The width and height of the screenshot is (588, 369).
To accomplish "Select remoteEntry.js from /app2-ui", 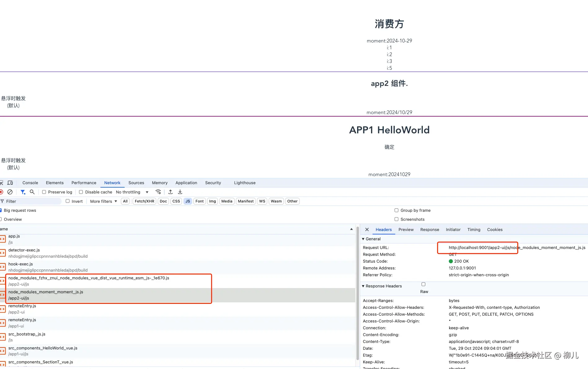I will 178,309.
